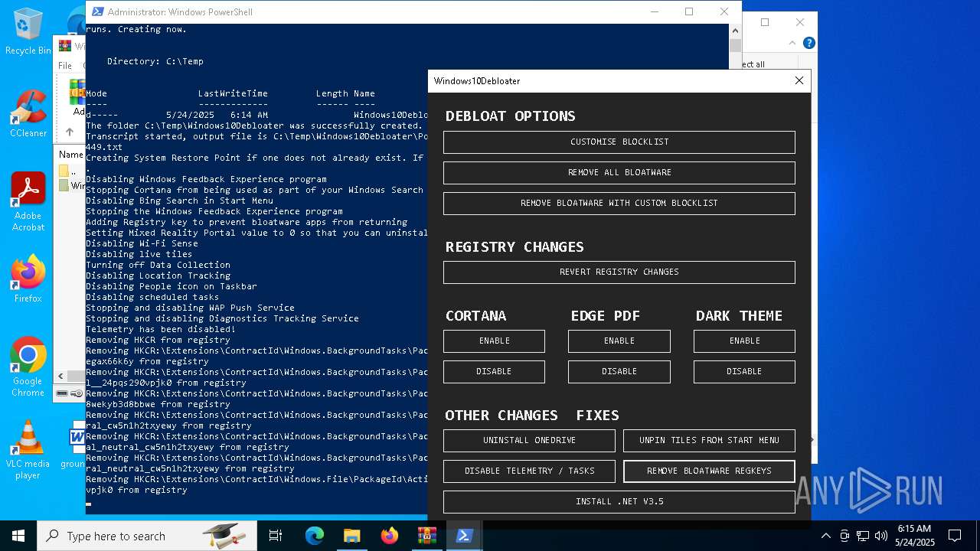Open the notification center icon
This screenshot has width=980, height=551.
click(x=955, y=536)
